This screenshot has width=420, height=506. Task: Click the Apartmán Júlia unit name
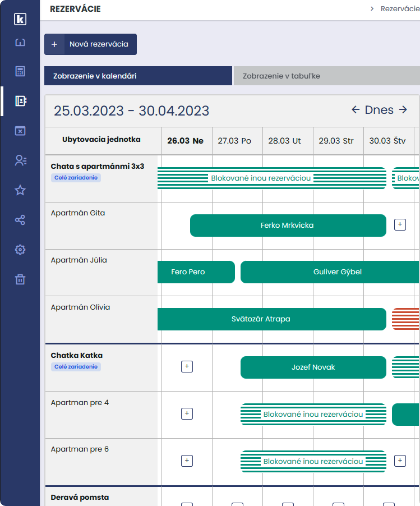pyautogui.click(x=79, y=260)
